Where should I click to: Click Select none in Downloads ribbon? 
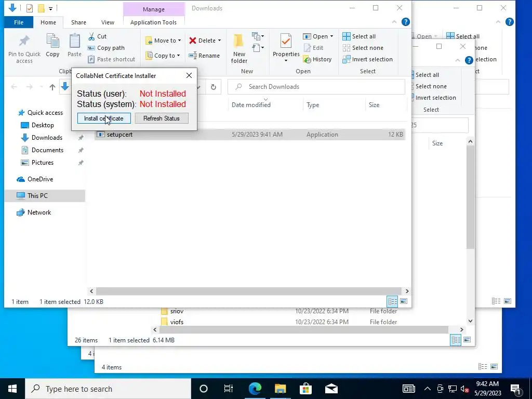tap(363, 48)
